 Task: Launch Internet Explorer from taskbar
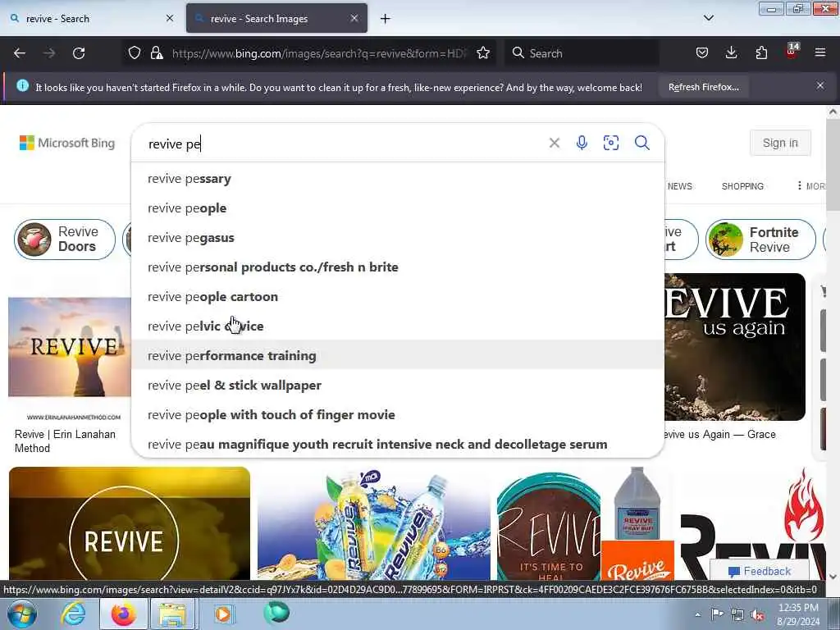coord(73,614)
